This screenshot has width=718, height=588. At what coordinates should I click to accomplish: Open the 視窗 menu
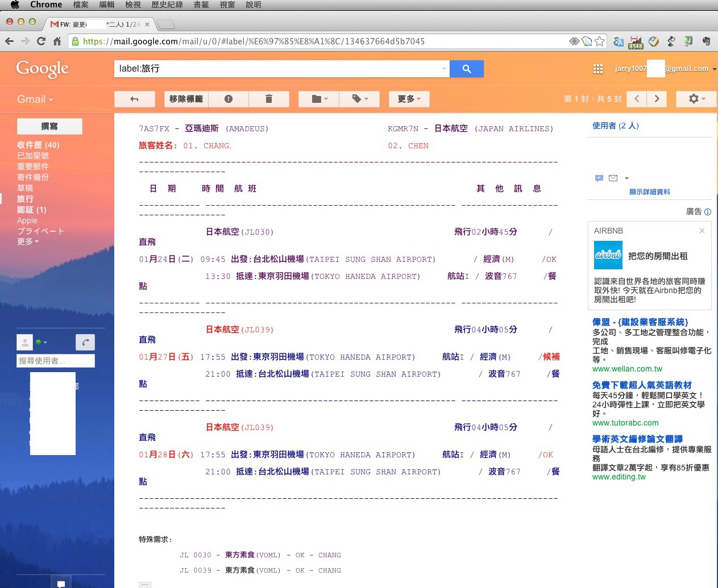[227, 5]
